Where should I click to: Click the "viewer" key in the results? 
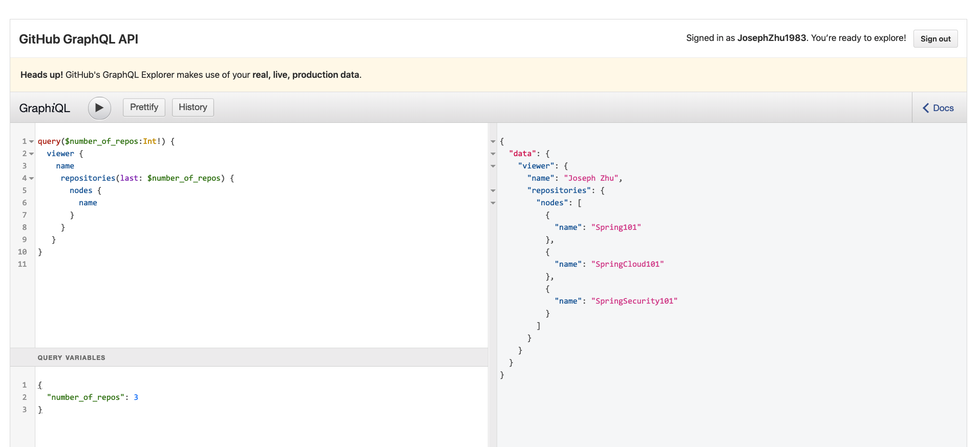536,166
